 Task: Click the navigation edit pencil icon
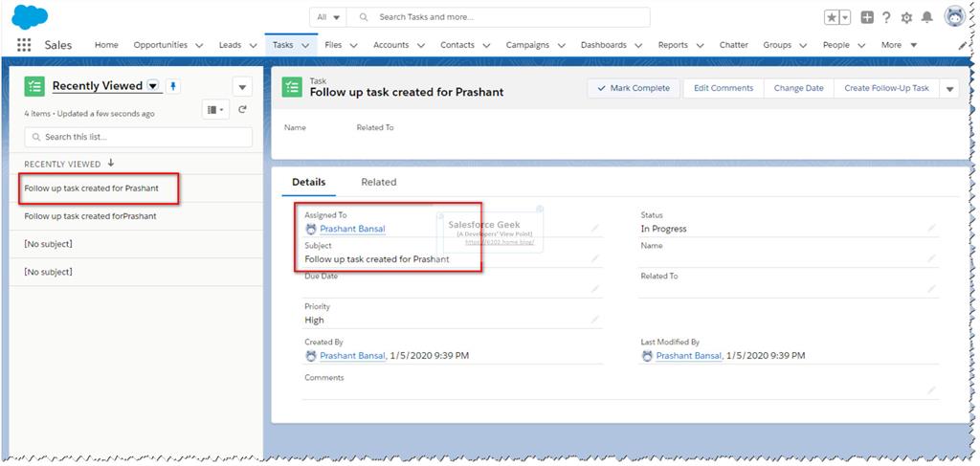(963, 46)
